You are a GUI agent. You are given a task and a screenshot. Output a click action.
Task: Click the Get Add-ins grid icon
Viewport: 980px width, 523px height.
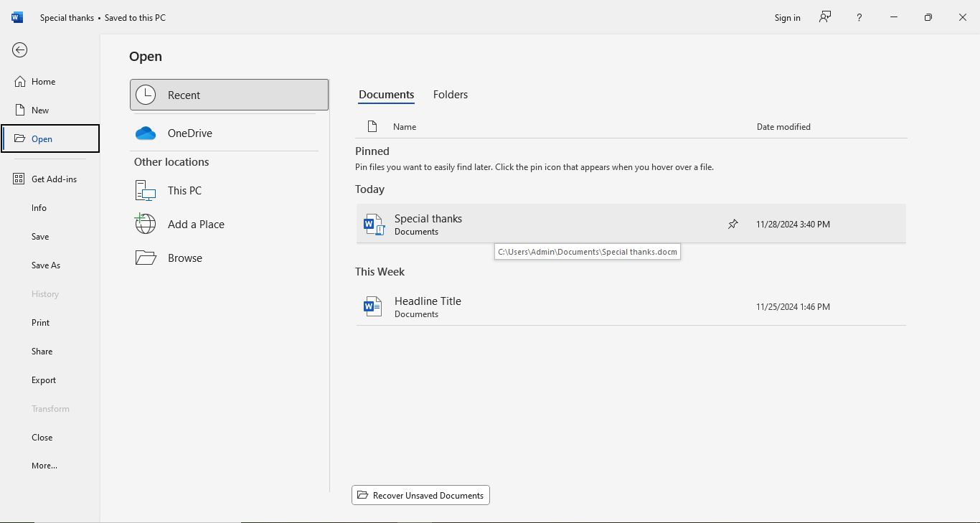(19, 179)
